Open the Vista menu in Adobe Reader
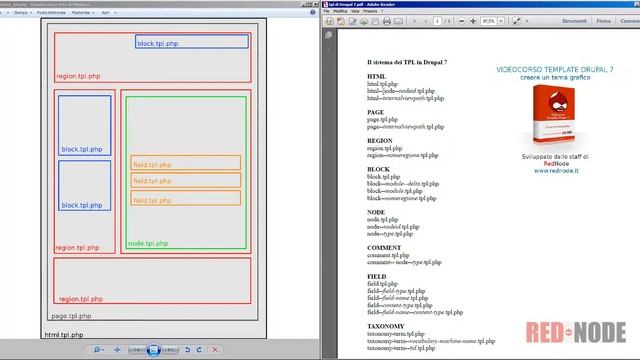This screenshot has height=360, width=640. tap(355, 11)
